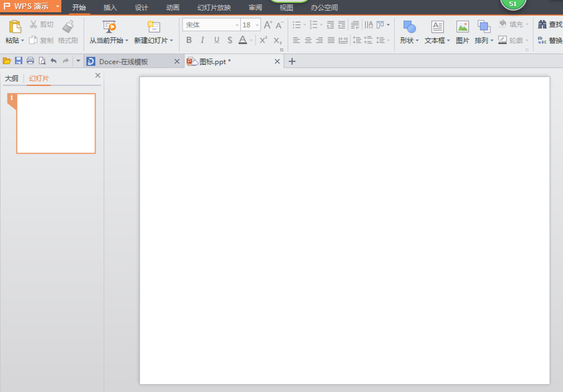Click the text direction icon
Viewport: 563px width, 392px height.
coord(369,25)
